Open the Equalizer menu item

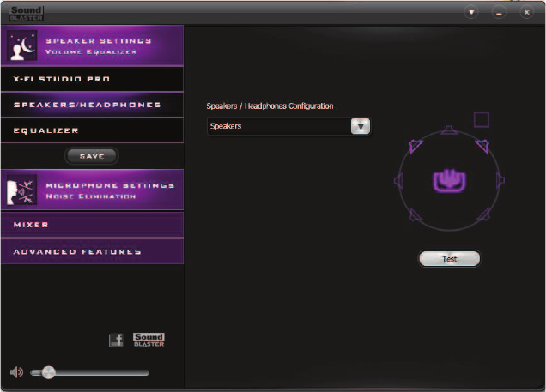(x=92, y=130)
